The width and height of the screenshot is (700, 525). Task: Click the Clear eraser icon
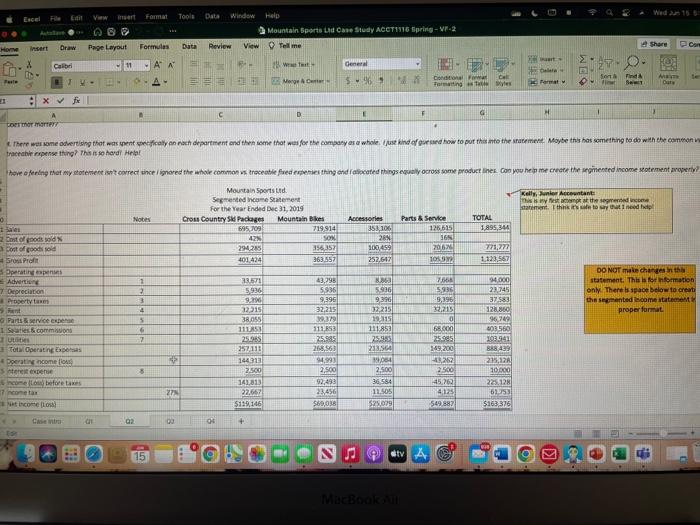583,82
